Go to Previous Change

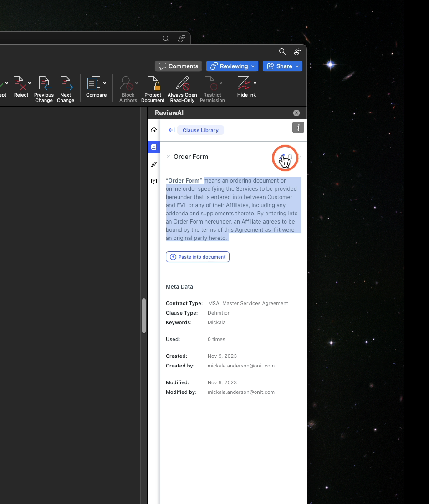tap(44, 89)
